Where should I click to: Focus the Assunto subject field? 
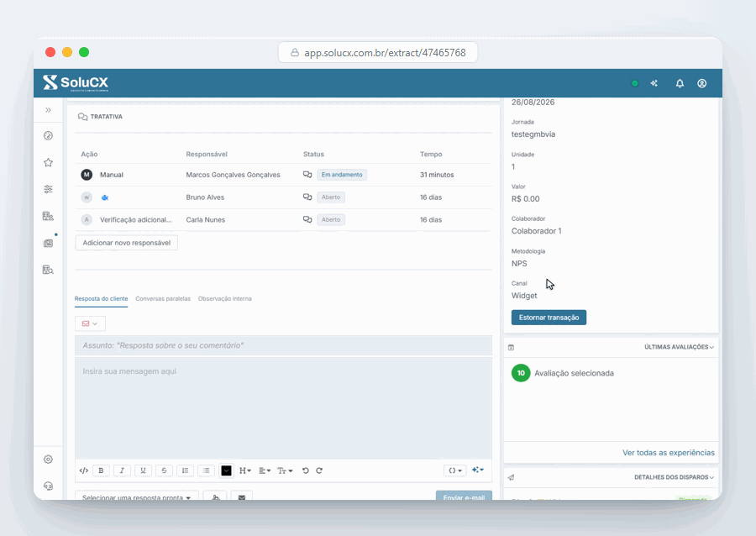point(284,345)
